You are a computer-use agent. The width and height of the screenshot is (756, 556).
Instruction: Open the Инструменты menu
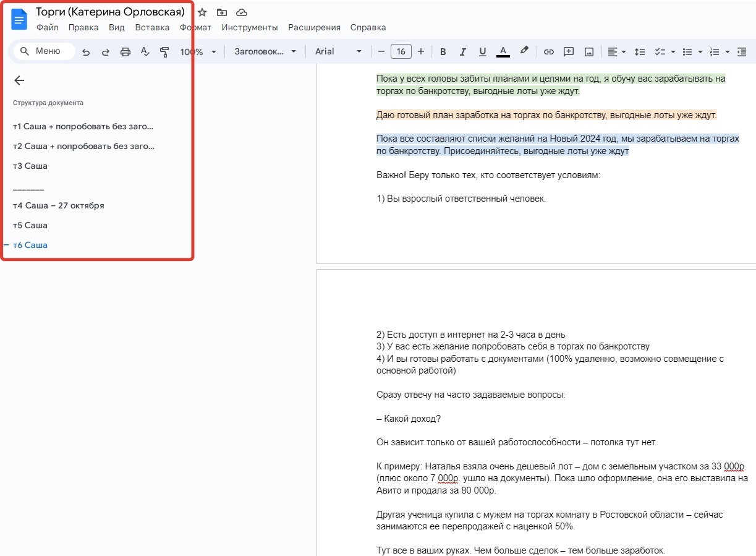pos(250,27)
